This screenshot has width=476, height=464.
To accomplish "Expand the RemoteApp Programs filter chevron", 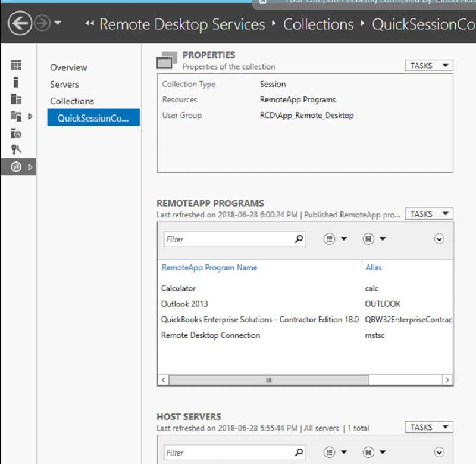I will (439, 239).
